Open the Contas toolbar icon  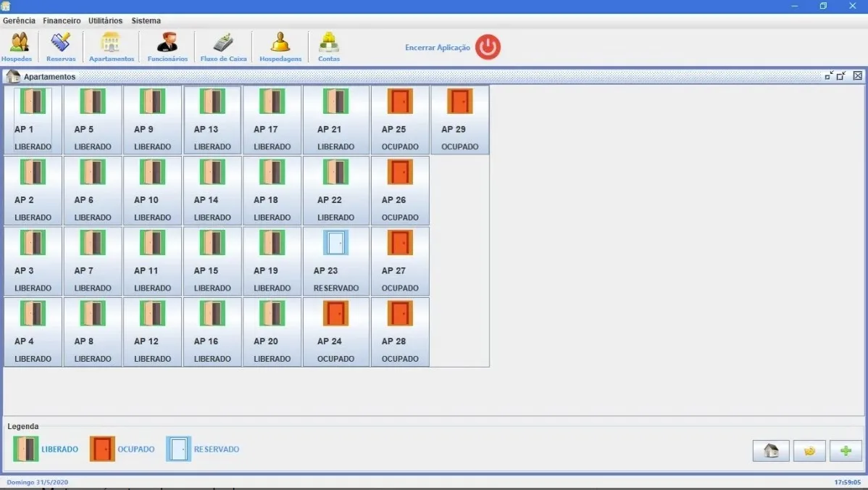pyautogui.click(x=329, y=47)
